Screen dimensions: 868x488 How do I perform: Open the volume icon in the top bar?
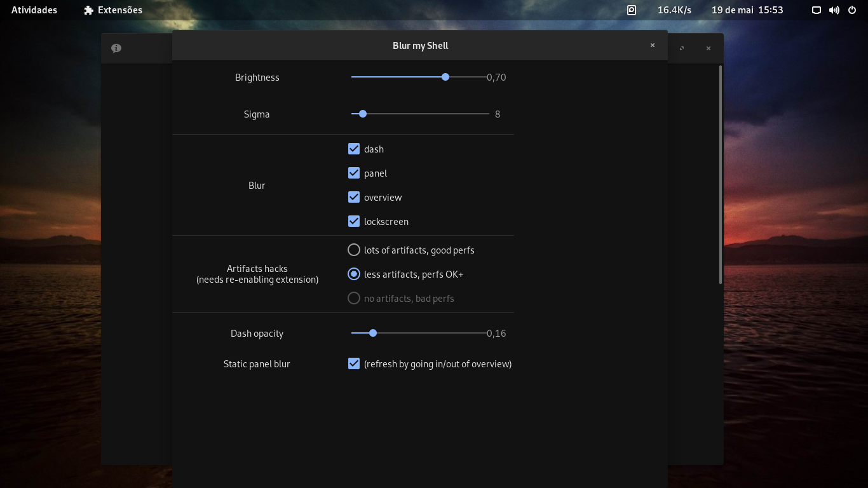click(834, 10)
